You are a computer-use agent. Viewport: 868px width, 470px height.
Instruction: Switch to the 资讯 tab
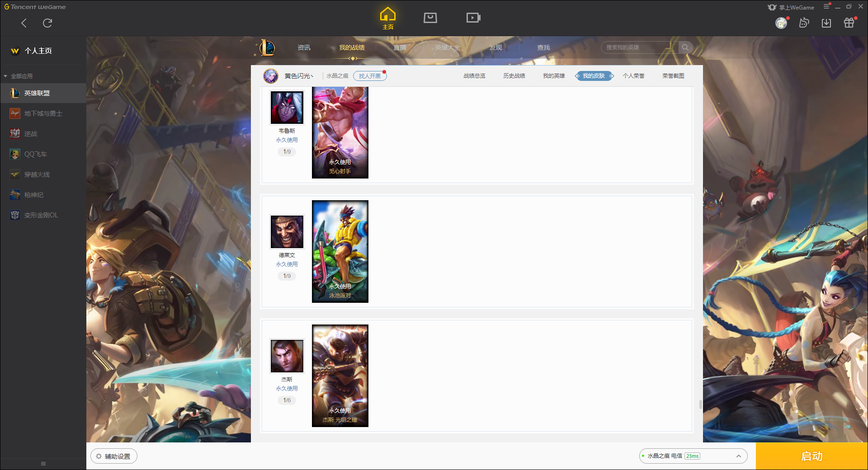pos(304,47)
